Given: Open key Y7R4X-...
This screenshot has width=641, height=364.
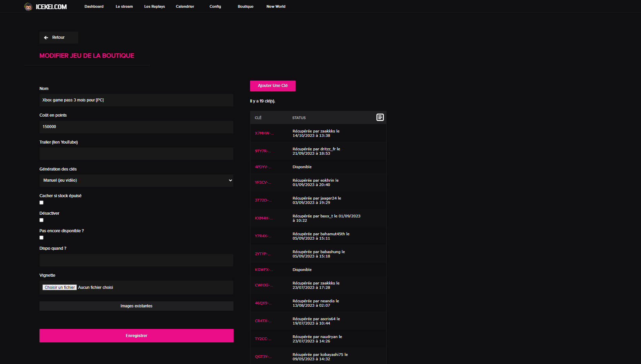Looking at the screenshot, I should pos(263,236).
